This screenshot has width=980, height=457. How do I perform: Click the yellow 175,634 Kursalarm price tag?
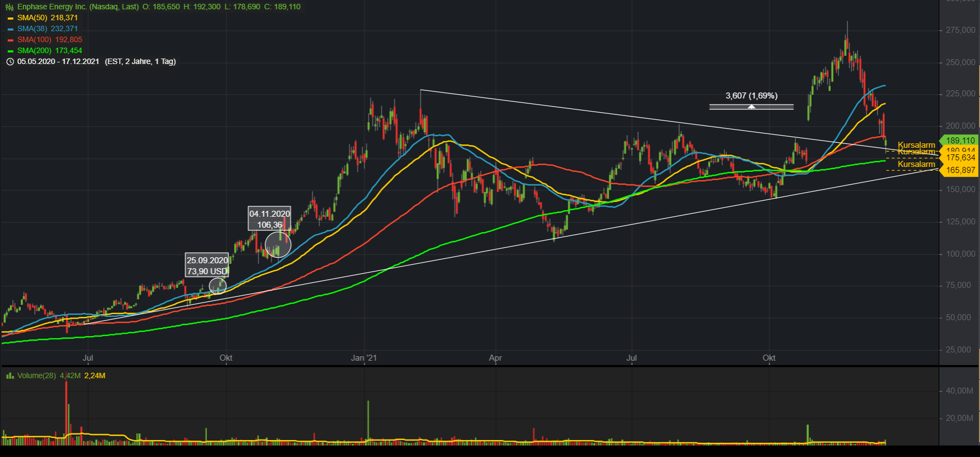pyautogui.click(x=960, y=158)
